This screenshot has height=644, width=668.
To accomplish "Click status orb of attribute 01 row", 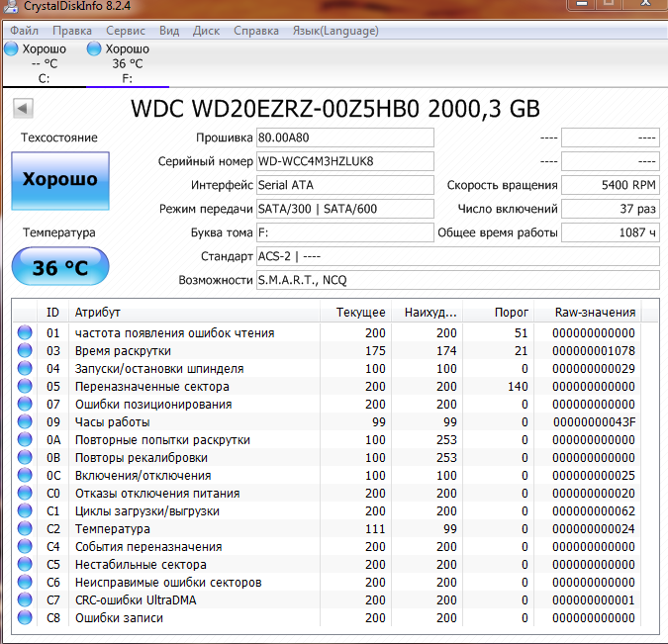I will click(x=25, y=332).
